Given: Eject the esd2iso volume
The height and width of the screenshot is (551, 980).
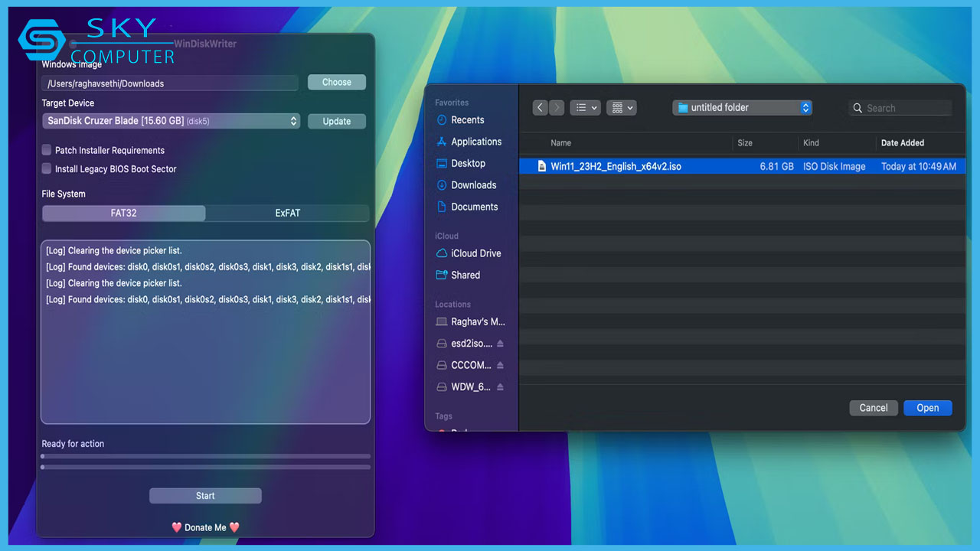Looking at the screenshot, I should pyautogui.click(x=501, y=344).
